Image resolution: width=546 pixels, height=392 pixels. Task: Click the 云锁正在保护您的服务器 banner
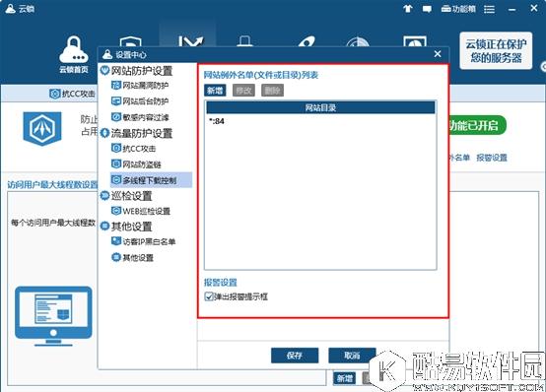coord(496,51)
